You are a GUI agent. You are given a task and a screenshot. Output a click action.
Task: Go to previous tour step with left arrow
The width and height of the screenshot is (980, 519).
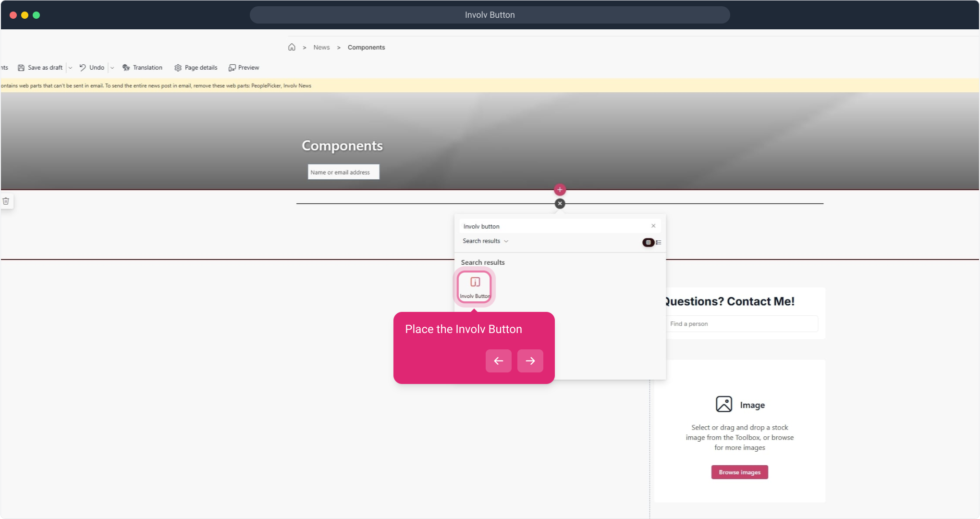[499, 361]
